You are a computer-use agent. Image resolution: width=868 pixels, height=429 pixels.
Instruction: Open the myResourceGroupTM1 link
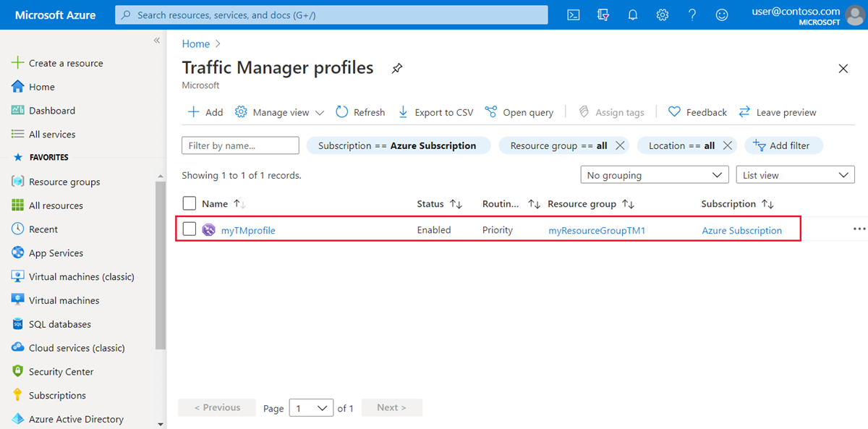tap(597, 229)
